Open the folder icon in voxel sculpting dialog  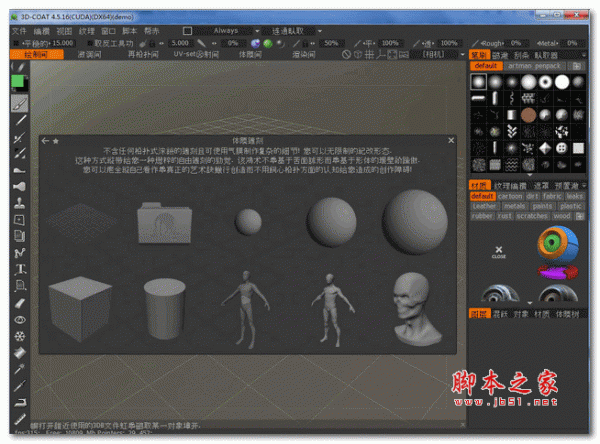[160, 220]
